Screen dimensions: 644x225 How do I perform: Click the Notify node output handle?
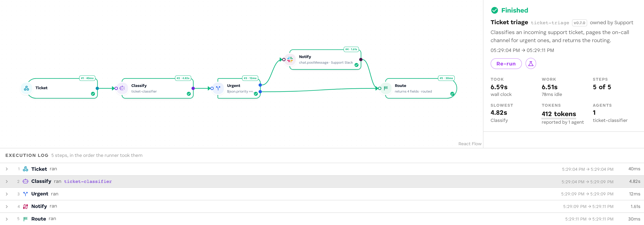click(x=361, y=59)
